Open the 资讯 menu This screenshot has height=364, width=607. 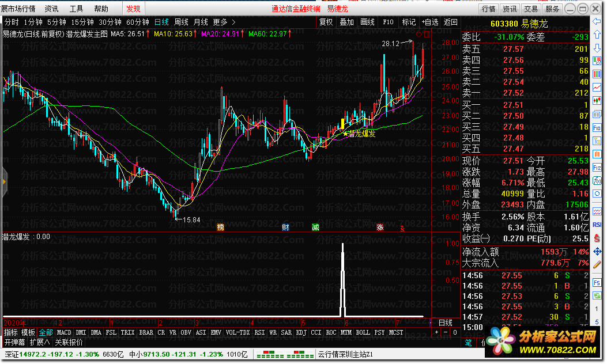click(51, 9)
